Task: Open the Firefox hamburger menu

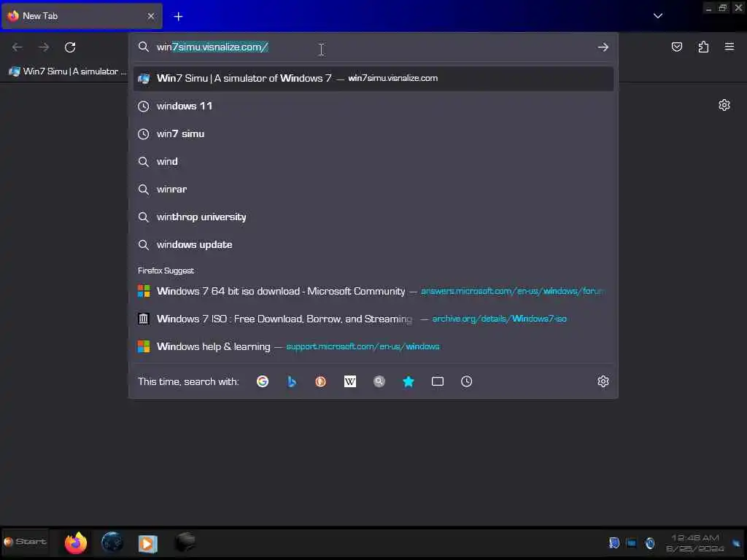Action: click(729, 46)
